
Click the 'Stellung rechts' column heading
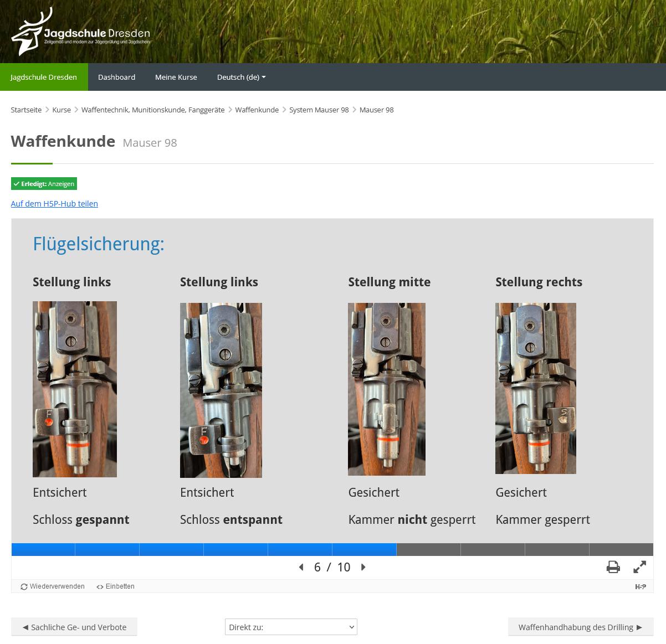(x=539, y=282)
